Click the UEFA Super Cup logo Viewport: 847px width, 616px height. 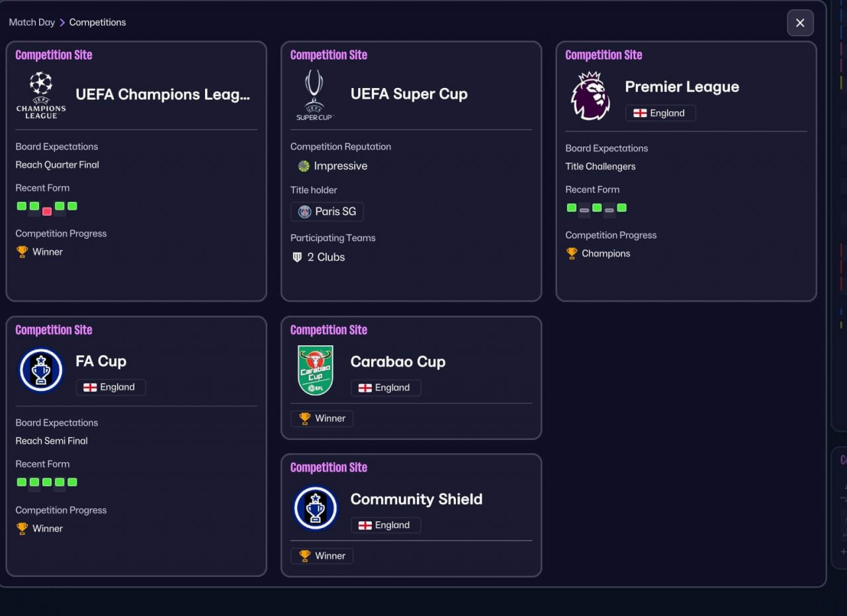coord(315,95)
